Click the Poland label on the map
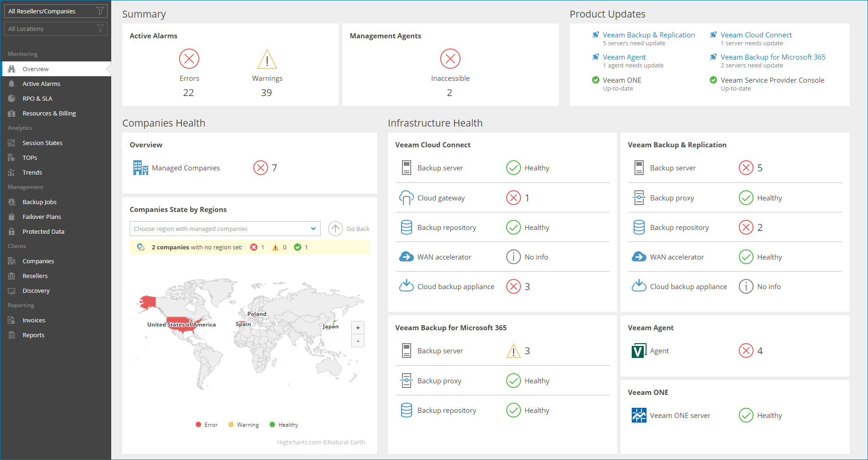This screenshot has width=868, height=460. click(257, 314)
